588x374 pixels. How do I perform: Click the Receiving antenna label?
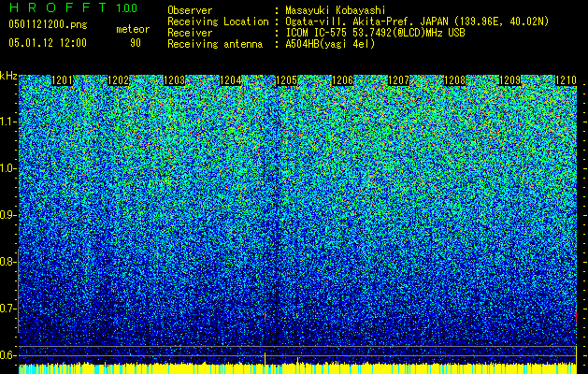pos(215,44)
